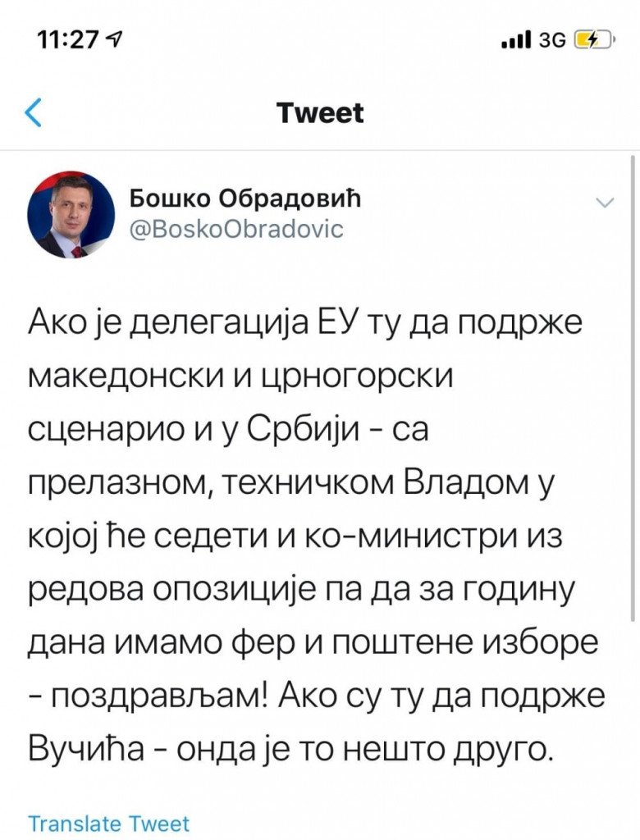
Task: Select the Tweet title in the header
Action: [319, 112]
